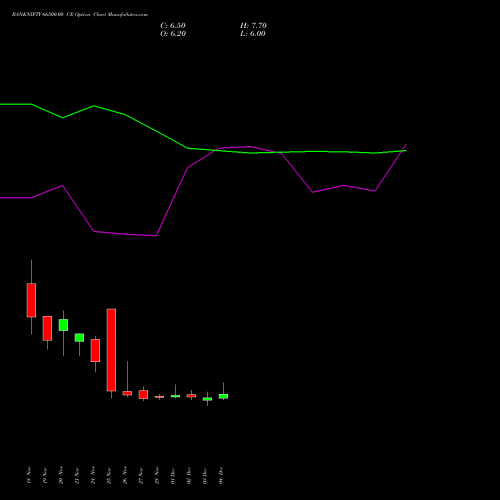Screen dimensions: 500x500
Task: Click the 02 Dec date label
Action: (x=189, y=475)
